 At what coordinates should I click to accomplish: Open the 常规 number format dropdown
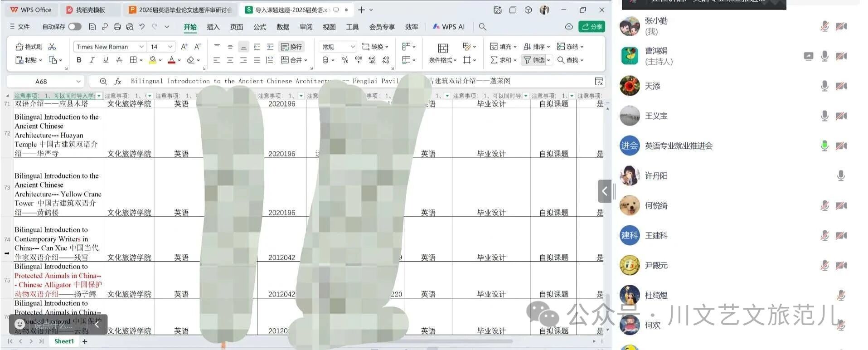point(353,47)
